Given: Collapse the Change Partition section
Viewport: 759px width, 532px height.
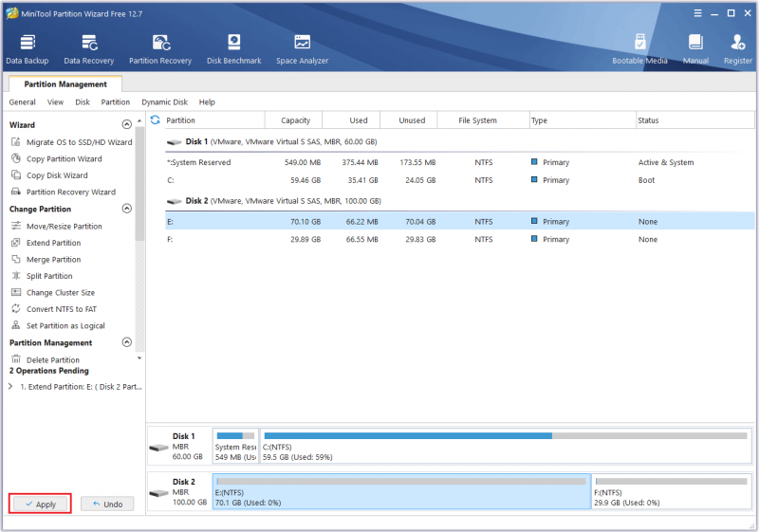Looking at the screenshot, I should click(127, 209).
